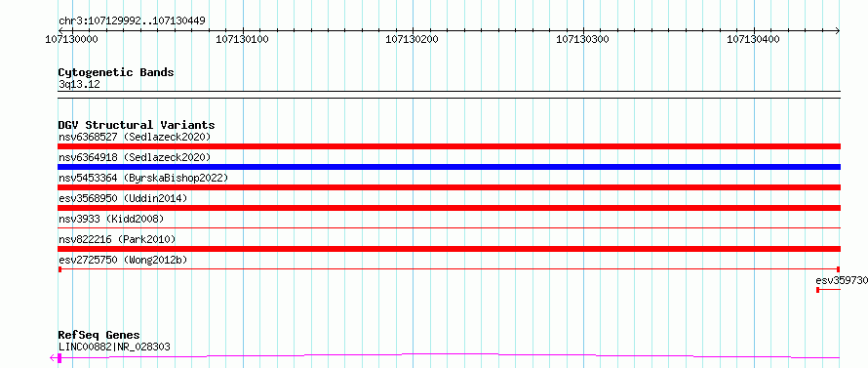Image resolution: width=868 pixels, height=368 pixels.
Task: Open variant nsv5453364 (ByrskaBishop2022) label
Action: click(142, 178)
